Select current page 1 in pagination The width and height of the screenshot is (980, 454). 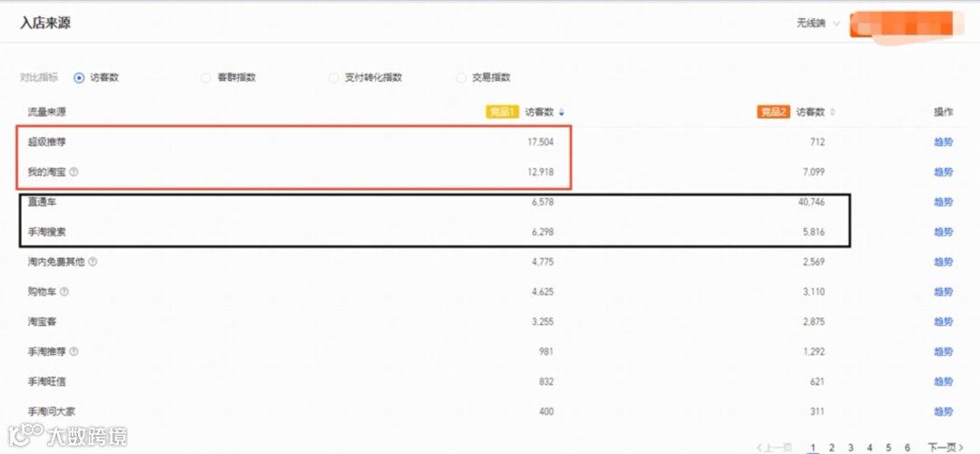point(813,447)
